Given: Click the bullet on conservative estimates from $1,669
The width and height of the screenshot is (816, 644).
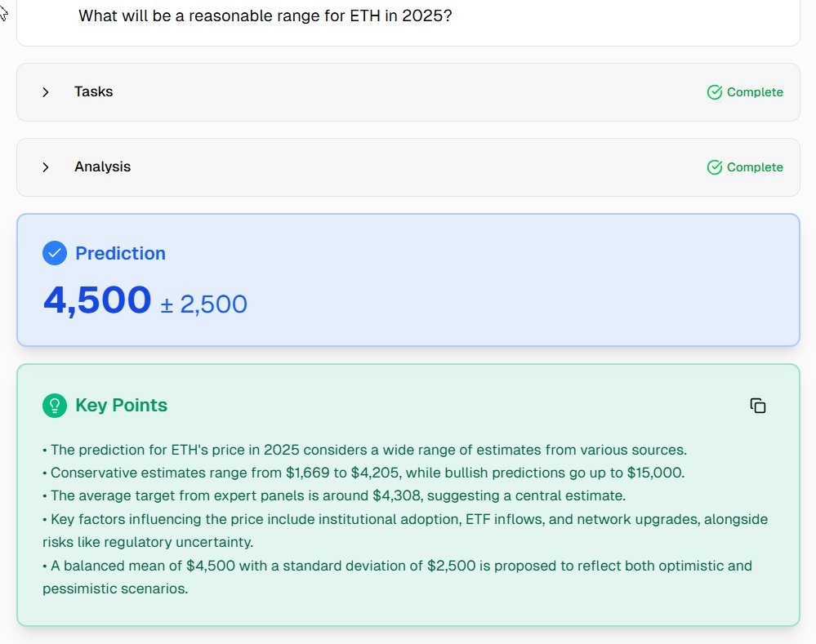Looking at the screenshot, I should coord(363,473).
